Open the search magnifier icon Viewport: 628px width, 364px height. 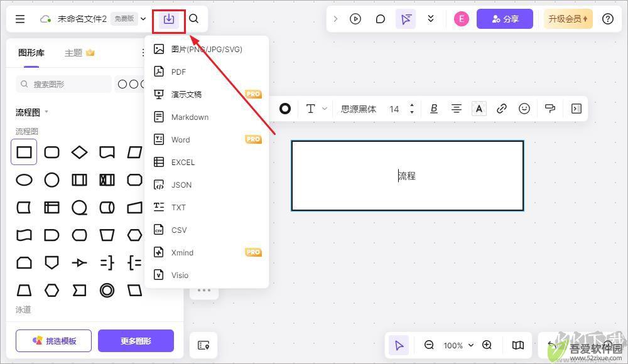click(194, 19)
